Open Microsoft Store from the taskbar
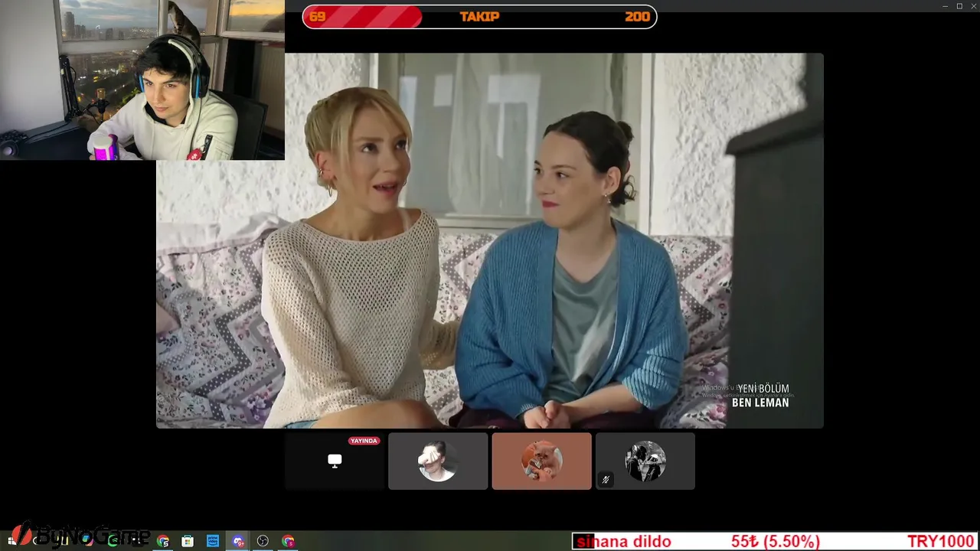This screenshot has width=980, height=551. [188, 541]
